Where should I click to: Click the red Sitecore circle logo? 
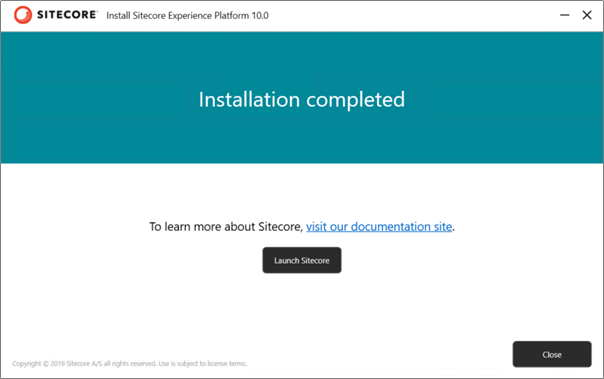tap(23, 15)
